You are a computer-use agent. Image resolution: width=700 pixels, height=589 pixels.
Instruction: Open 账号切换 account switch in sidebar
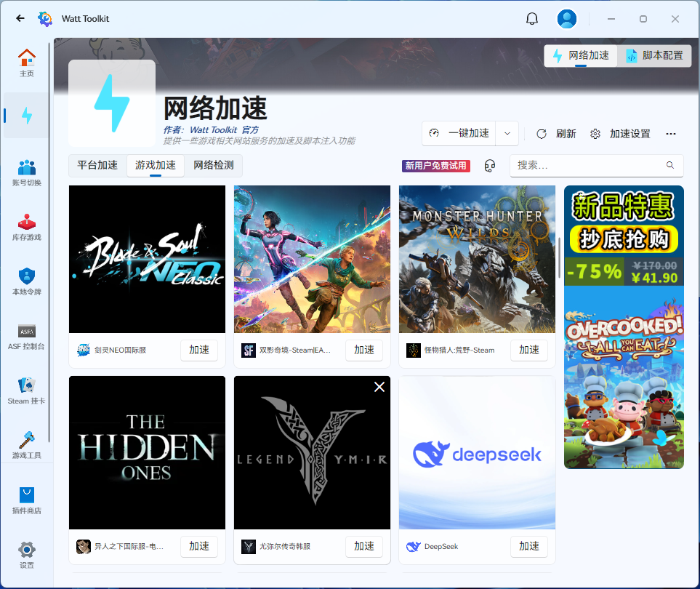coord(27,172)
